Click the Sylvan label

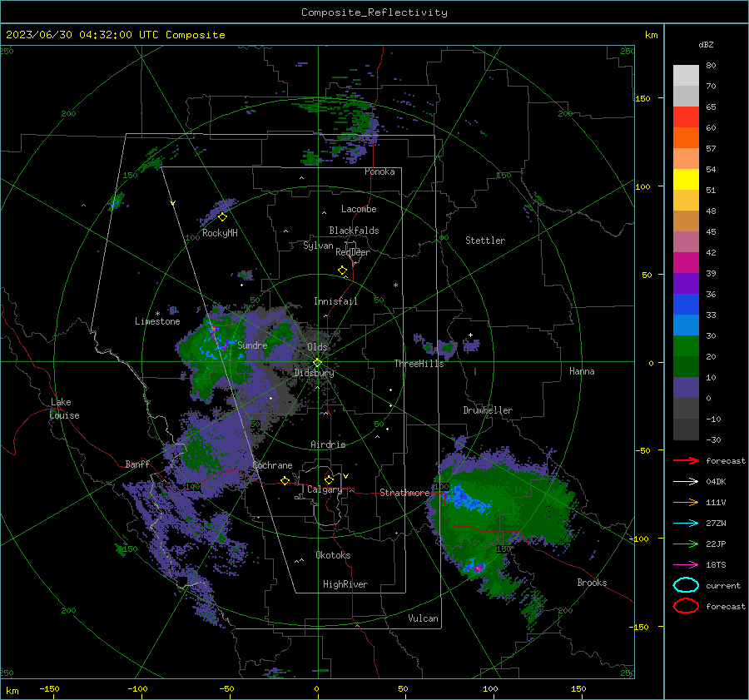click(x=318, y=246)
